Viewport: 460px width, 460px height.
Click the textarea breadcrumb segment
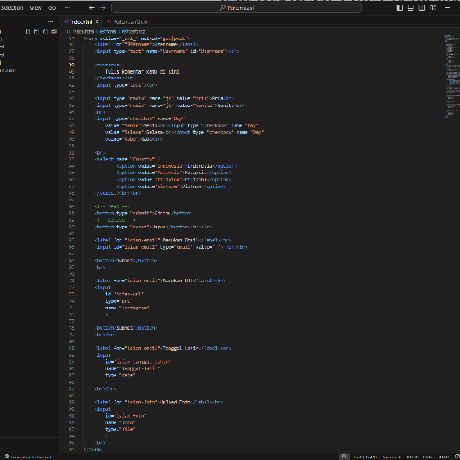[x=133, y=32]
